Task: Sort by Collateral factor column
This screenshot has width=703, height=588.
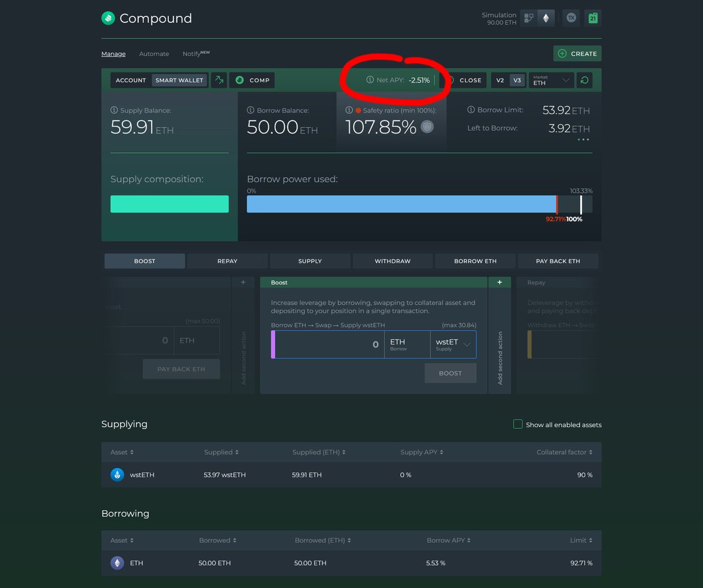Action: click(x=565, y=452)
